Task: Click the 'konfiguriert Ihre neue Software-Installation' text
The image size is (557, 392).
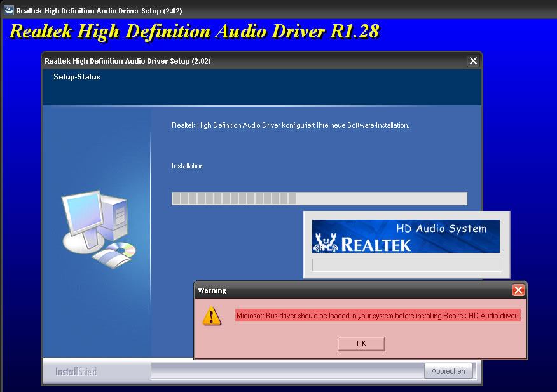Action: [345, 125]
